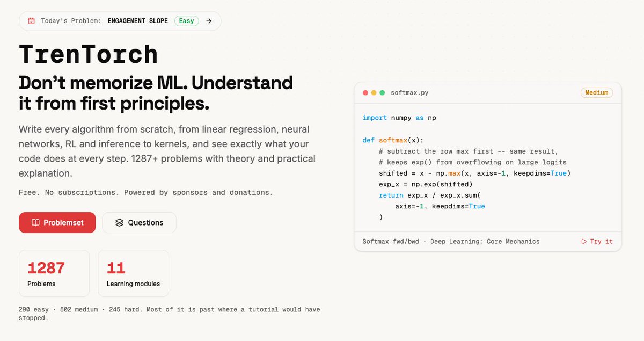The image size is (644, 341).
Task: Open the 11 Learning modules card
Action: pyautogui.click(x=134, y=273)
